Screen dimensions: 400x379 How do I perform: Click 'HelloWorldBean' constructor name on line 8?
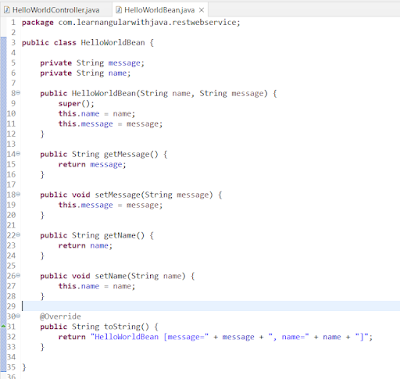[104, 93]
